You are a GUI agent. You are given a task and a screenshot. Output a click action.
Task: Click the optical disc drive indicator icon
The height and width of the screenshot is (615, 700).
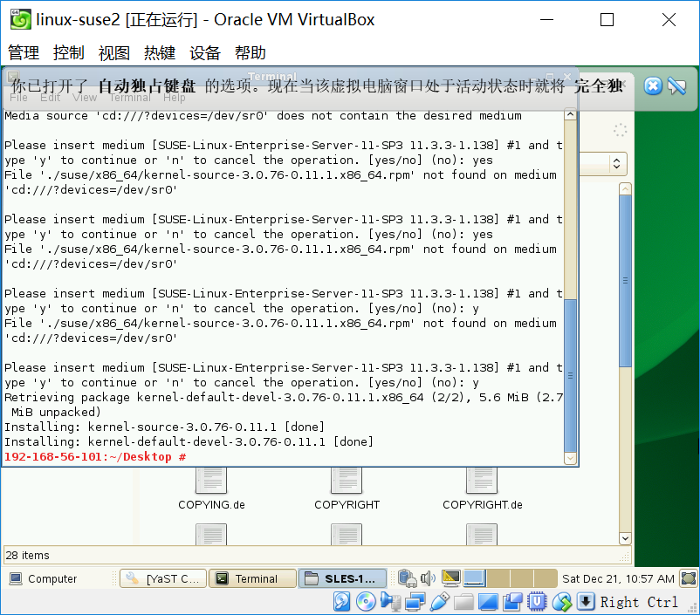tap(366, 602)
